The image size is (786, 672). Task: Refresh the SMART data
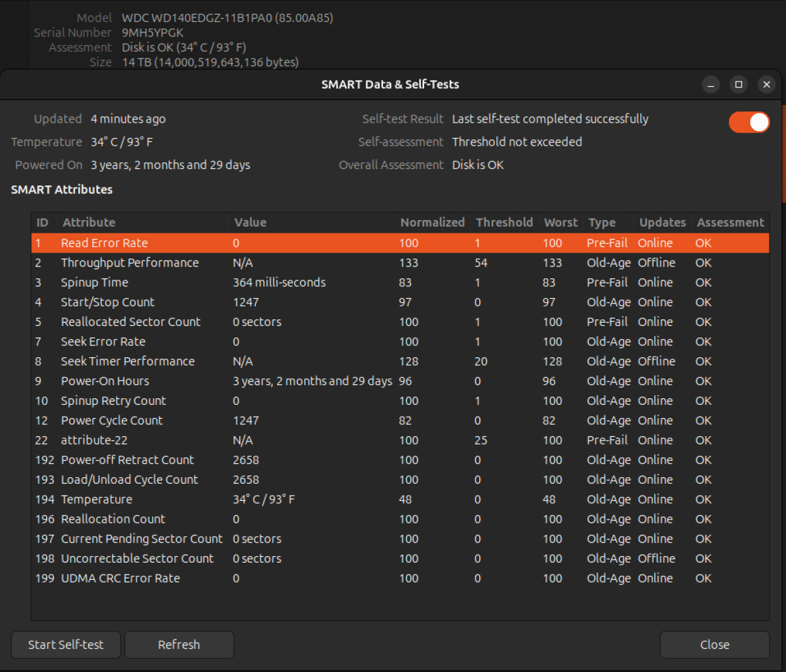179,644
